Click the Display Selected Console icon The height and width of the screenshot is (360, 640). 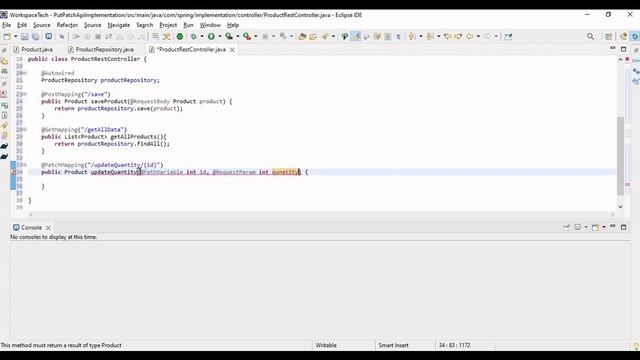tap(577, 227)
